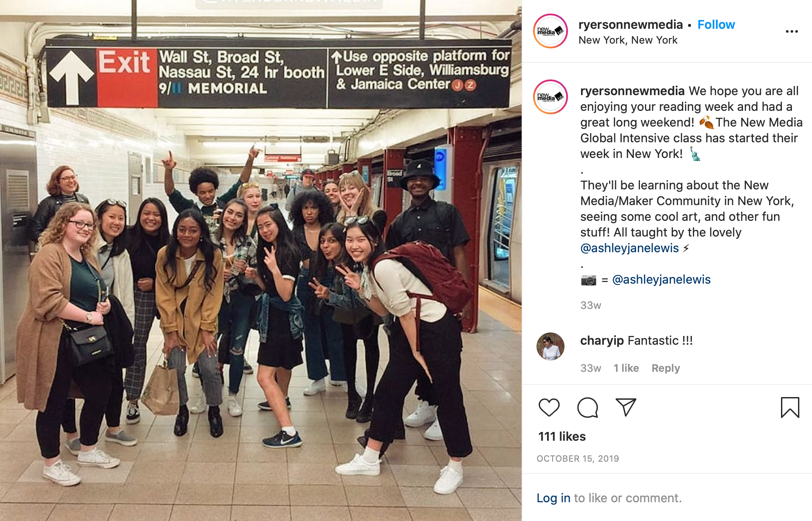Open the October 15, 2019 post date
The image size is (812, 521).
point(578,459)
